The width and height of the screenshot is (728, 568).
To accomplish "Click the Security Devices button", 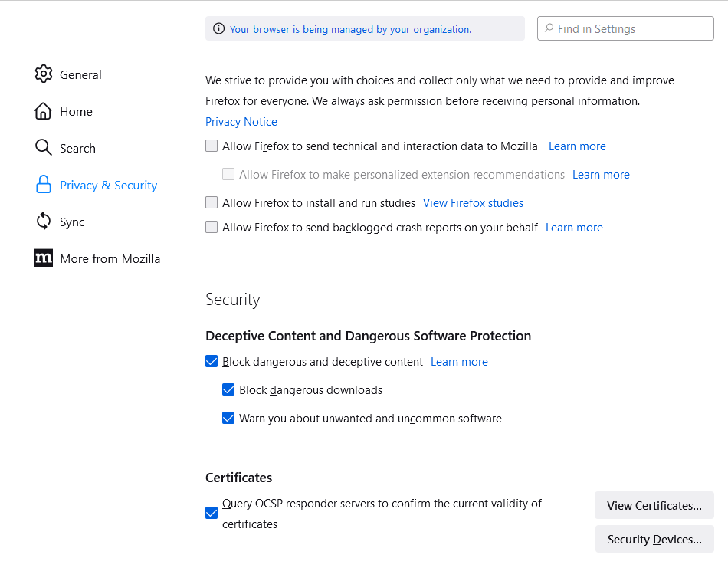I will pos(654,539).
